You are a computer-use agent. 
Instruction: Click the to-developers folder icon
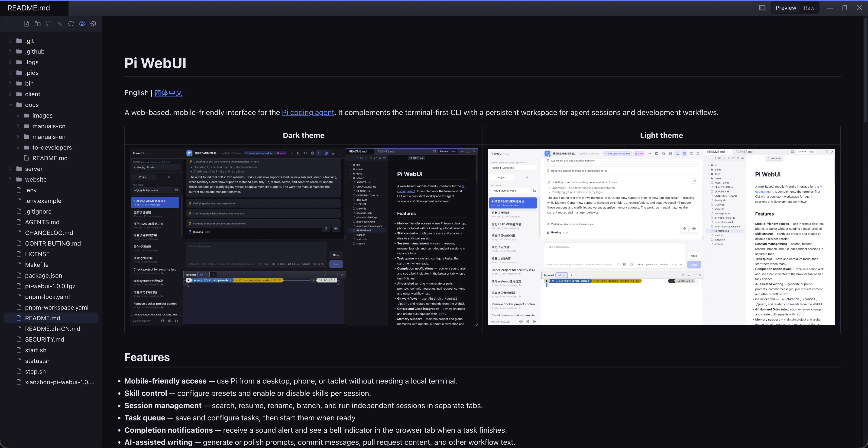click(27, 147)
